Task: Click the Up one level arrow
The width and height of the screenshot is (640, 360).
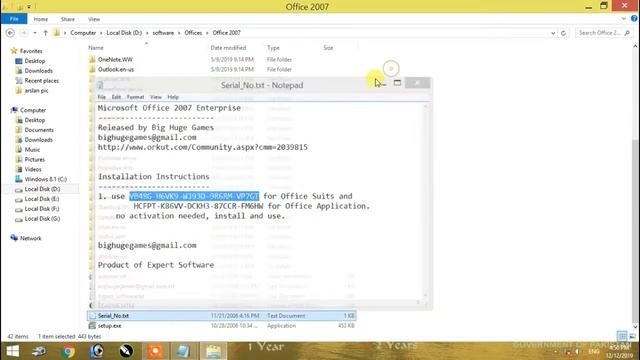Action: tap(45, 33)
